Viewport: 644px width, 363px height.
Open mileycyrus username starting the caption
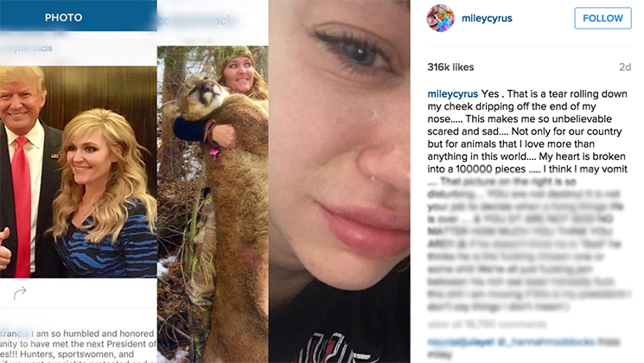453,94
